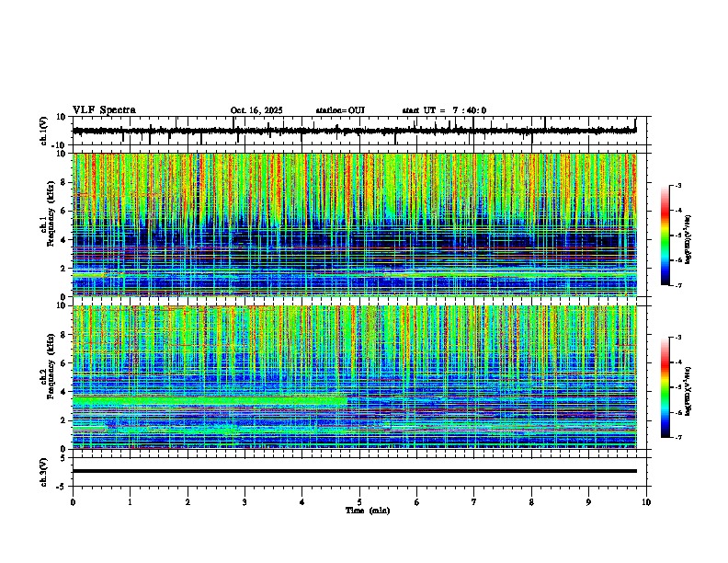
Task: Click the "ch.3(V)" axis label
Action: click(44, 473)
